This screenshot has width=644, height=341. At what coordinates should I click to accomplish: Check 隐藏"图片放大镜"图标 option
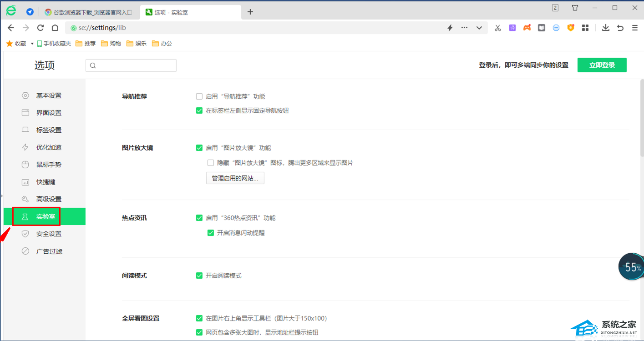[210, 163]
